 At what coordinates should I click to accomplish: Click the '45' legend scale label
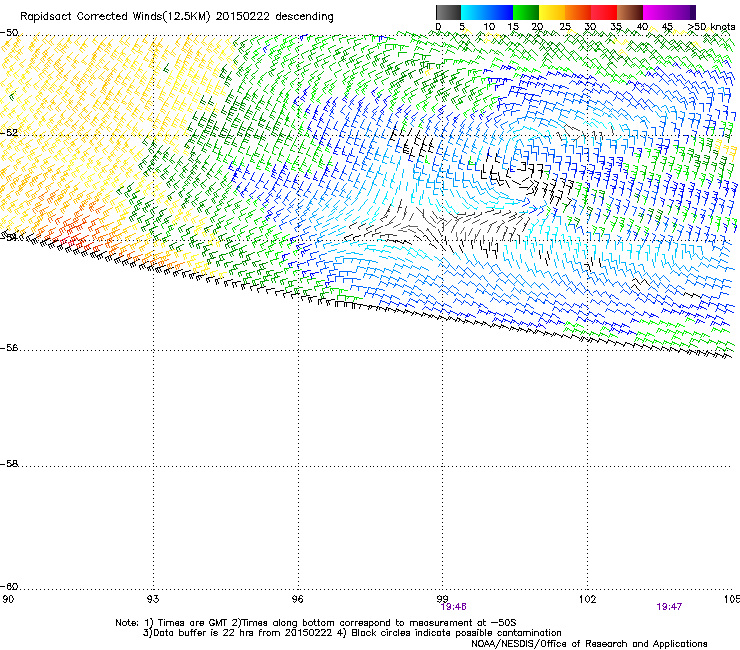(667, 27)
